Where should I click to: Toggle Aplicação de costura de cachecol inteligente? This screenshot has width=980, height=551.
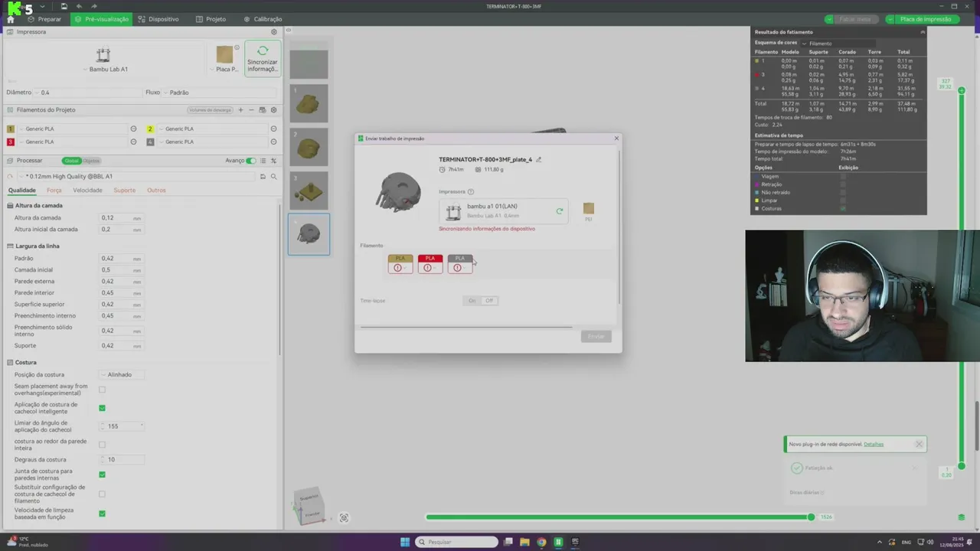[102, 408]
